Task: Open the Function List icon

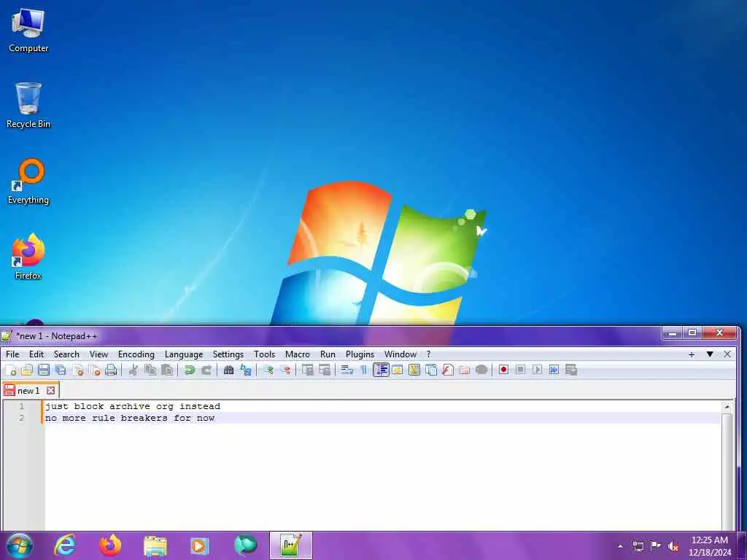Action: 448,370
